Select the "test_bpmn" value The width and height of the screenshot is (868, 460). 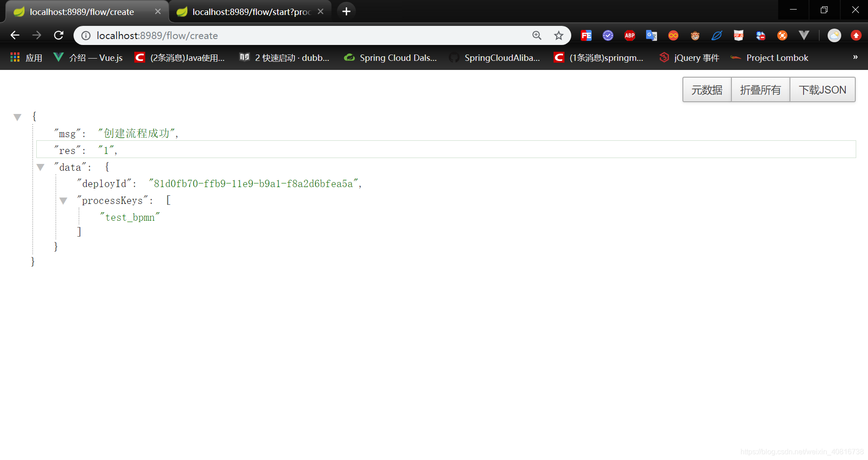coord(130,217)
